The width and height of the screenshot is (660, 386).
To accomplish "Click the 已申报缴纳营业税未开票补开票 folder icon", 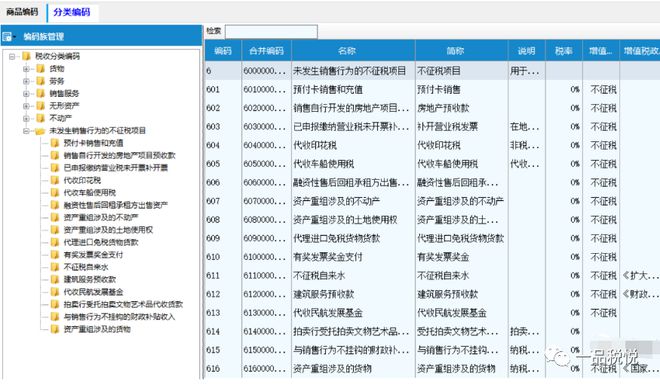I will [x=55, y=168].
